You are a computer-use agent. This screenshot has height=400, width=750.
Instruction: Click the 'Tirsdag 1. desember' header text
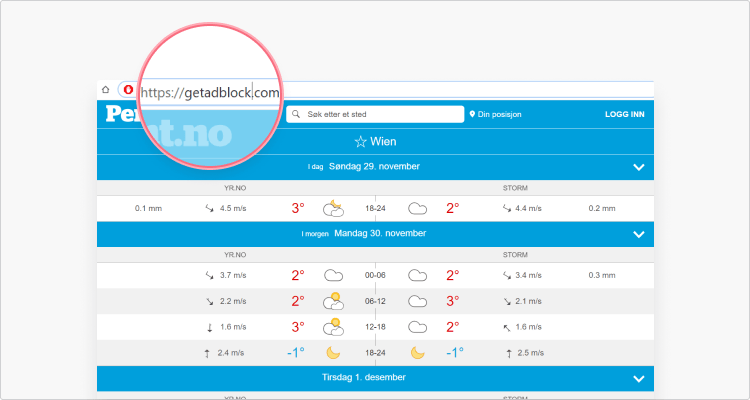point(364,377)
